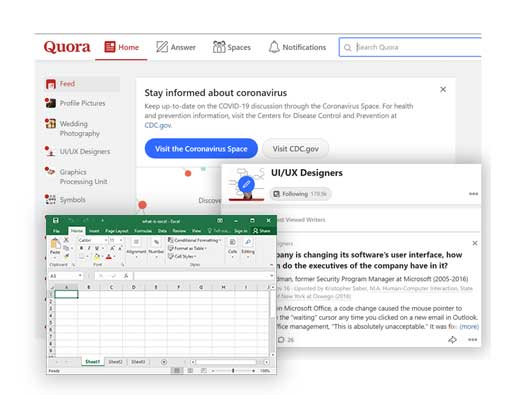
Task: Dismiss the coronavirus information banner
Action: 443,89
